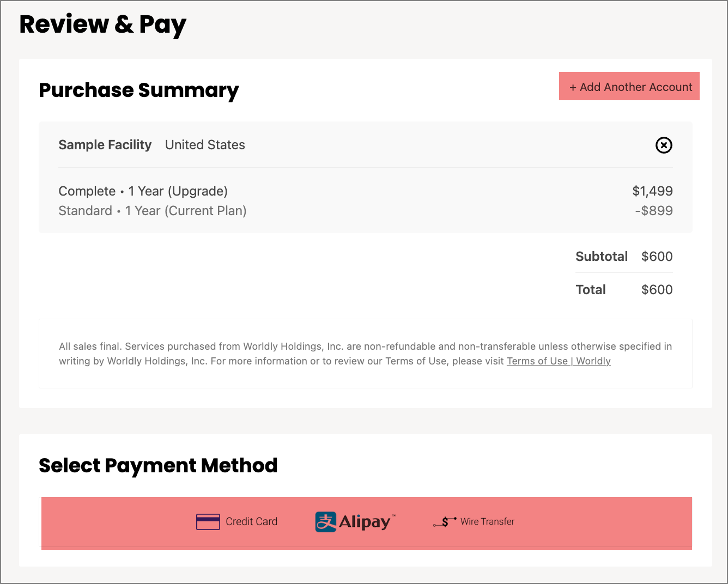728x584 pixels.
Task: Click the Purchase Summary heading
Action: tap(138, 90)
